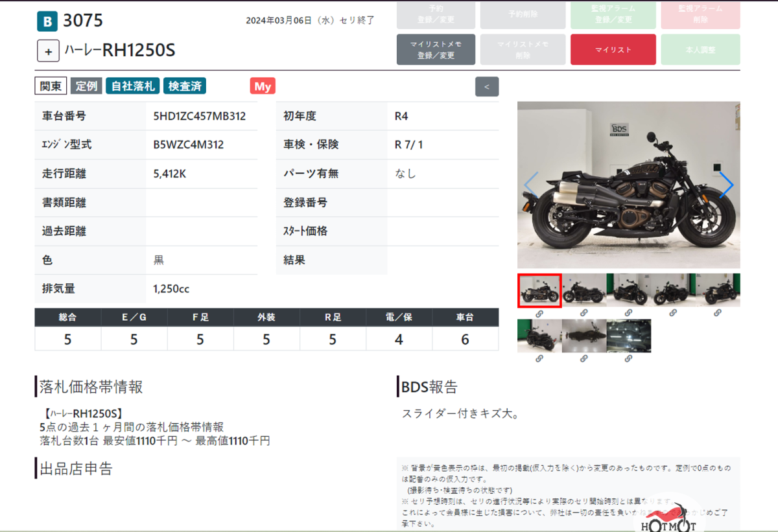This screenshot has width=778, height=532.
Task: Click the スライダー付きキズ大。 report text
Action: pyautogui.click(x=461, y=413)
